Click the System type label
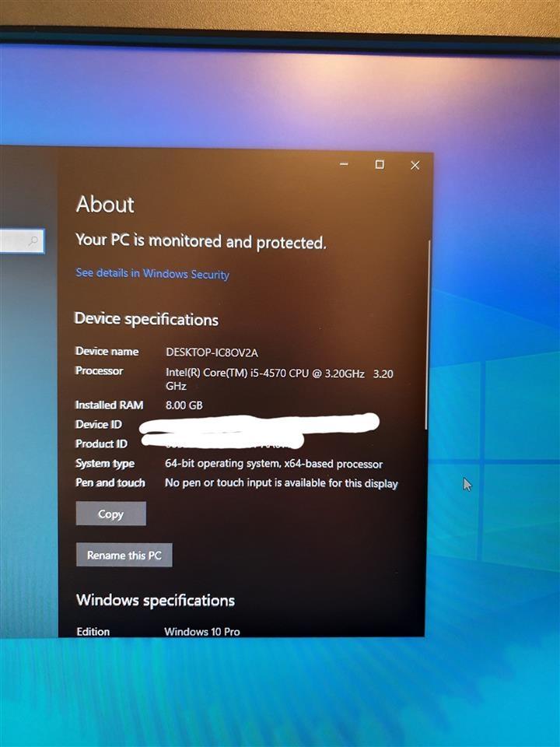 click(x=105, y=464)
